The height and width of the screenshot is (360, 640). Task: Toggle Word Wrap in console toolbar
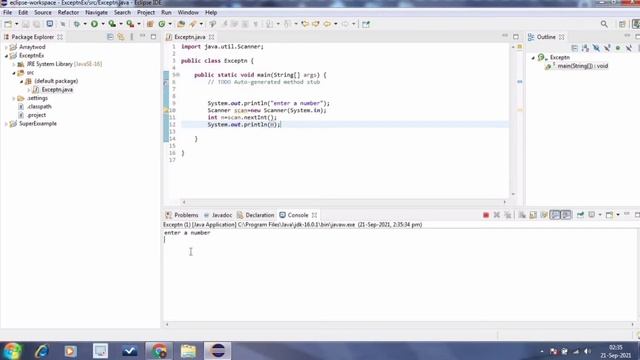click(x=544, y=215)
